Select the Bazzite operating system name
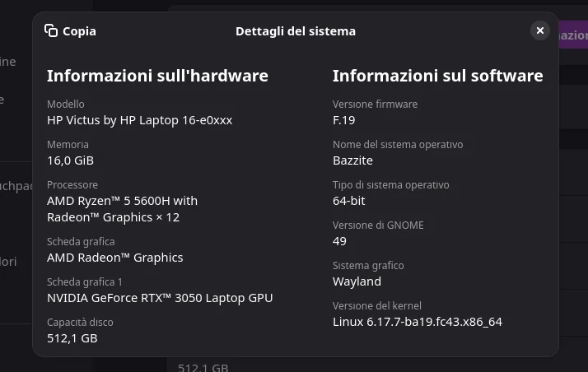The image size is (588, 372). (x=352, y=160)
